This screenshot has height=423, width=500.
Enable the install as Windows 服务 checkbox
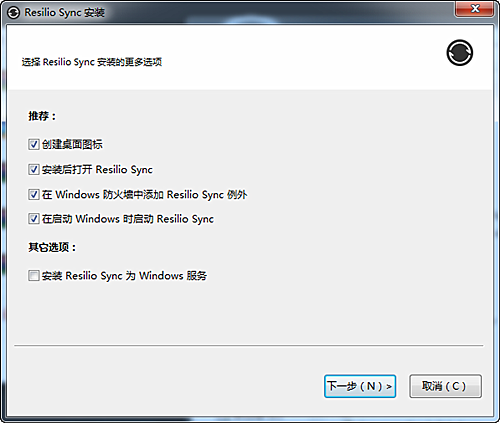tap(33, 276)
